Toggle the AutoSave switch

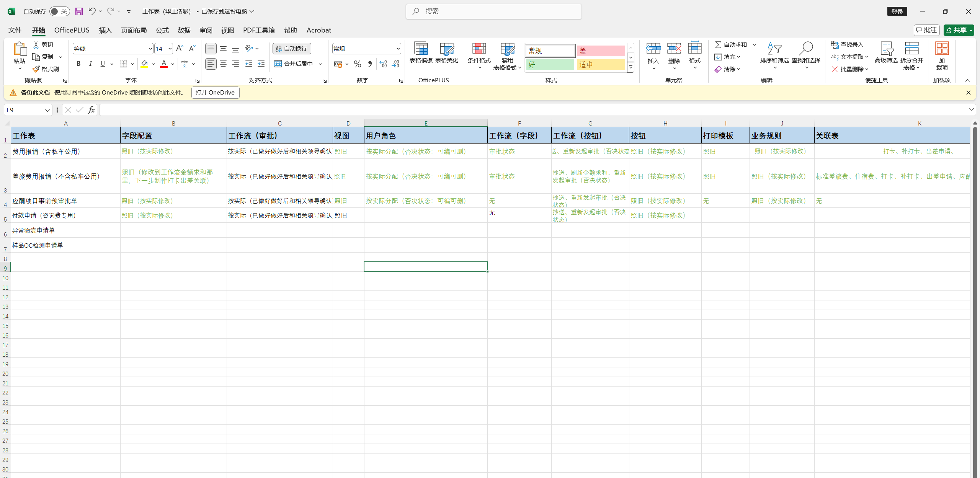[59, 11]
